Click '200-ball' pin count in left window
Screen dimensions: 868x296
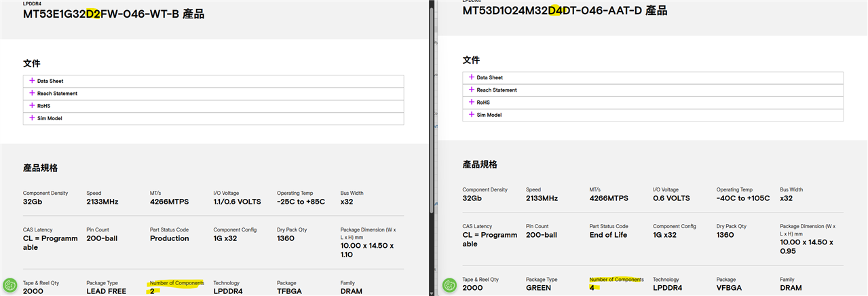pyautogui.click(x=102, y=238)
